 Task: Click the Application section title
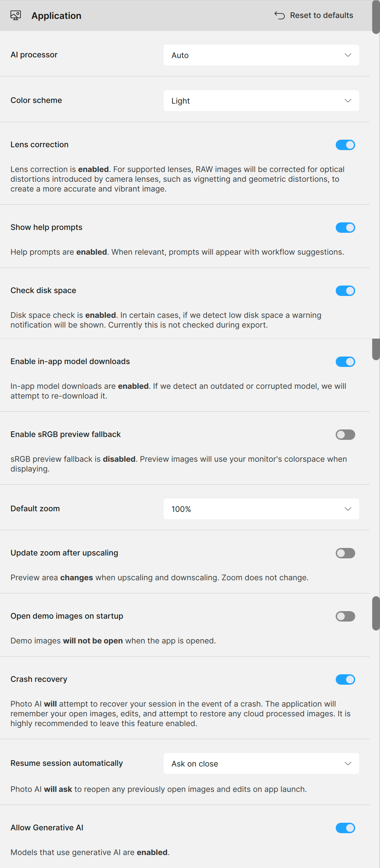(56, 16)
